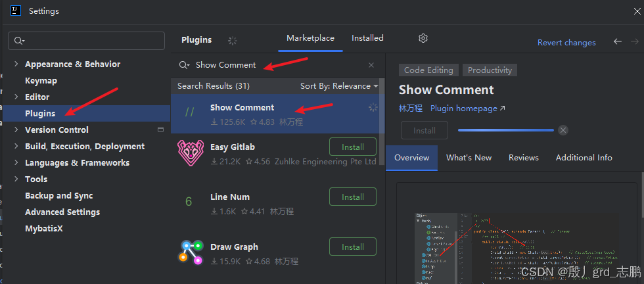The image size is (644, 284).
Task: Click the plugin list scrollbar
Action: tap(382, 121)
